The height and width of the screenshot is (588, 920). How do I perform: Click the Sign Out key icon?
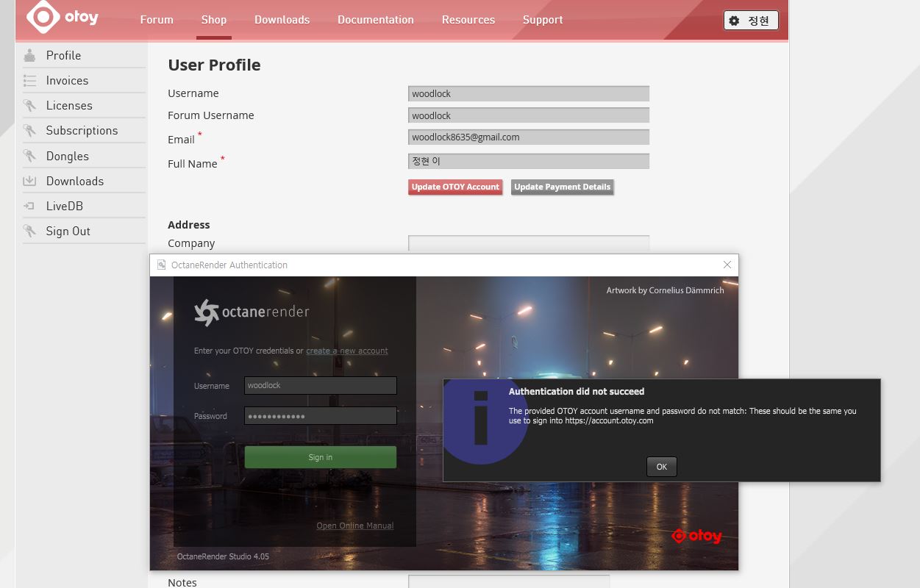click(x=29, y=232)
